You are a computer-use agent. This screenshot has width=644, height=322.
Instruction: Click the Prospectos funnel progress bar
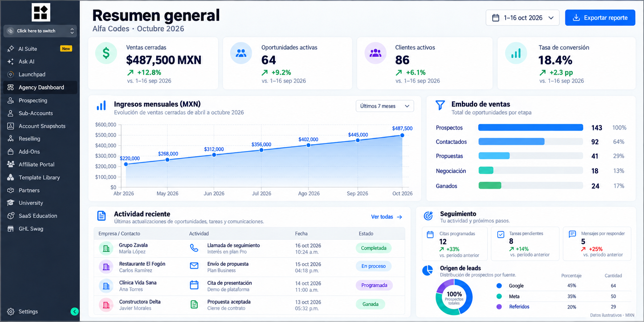coord(531,127)
